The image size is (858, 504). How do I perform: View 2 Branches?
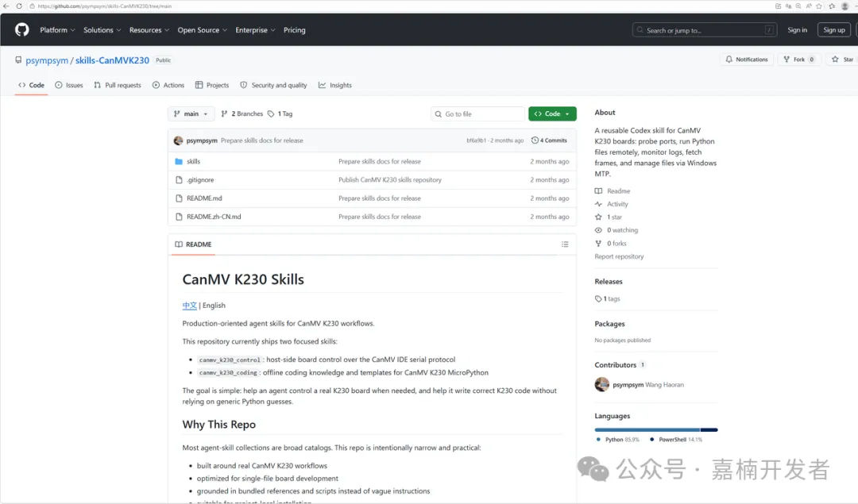tap(242, 113)
